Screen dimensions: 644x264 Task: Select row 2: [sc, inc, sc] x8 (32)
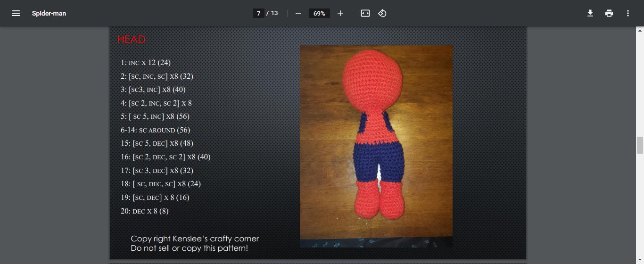click(x=157, y=76)
